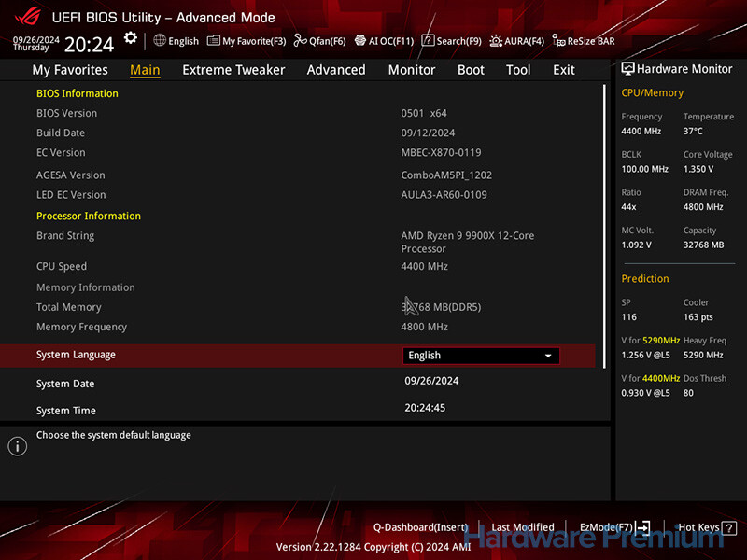This screenshot has width=747, height=560.
Task: Click the BIOS Information heading
Action: 78,93
